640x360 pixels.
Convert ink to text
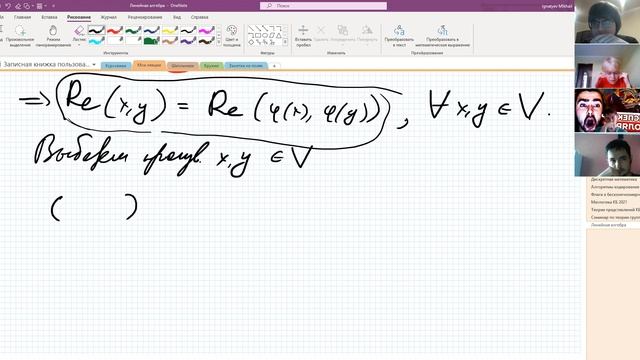[399, 36]
